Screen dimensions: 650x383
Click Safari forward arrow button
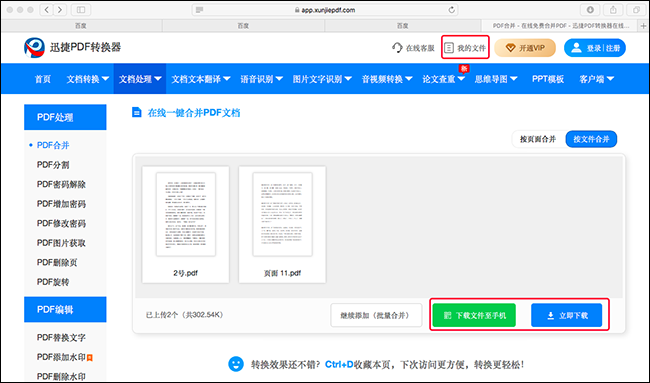pyautogui.click(x=60, y=10)
